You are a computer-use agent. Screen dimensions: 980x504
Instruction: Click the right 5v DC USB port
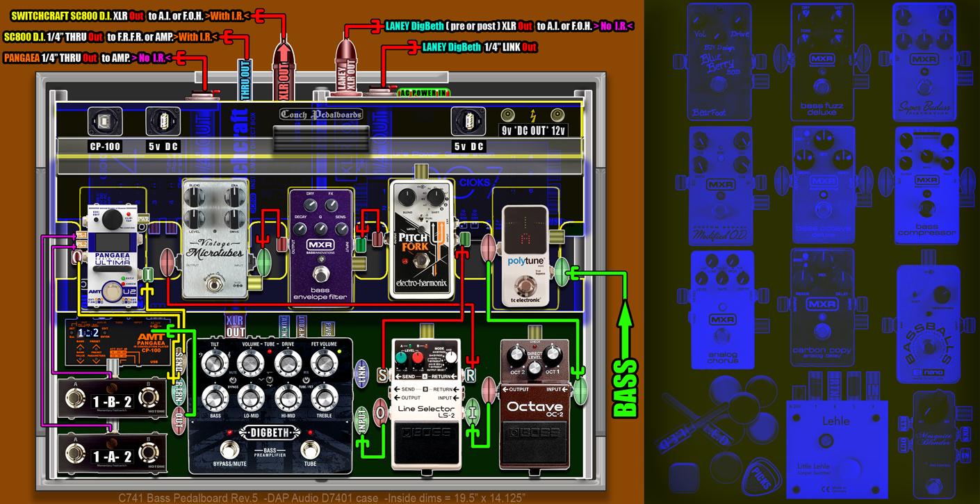coord(468,122)
